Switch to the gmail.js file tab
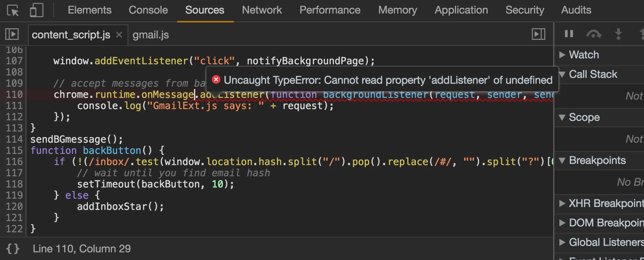The image size is (644, 260). click(151, 35)
